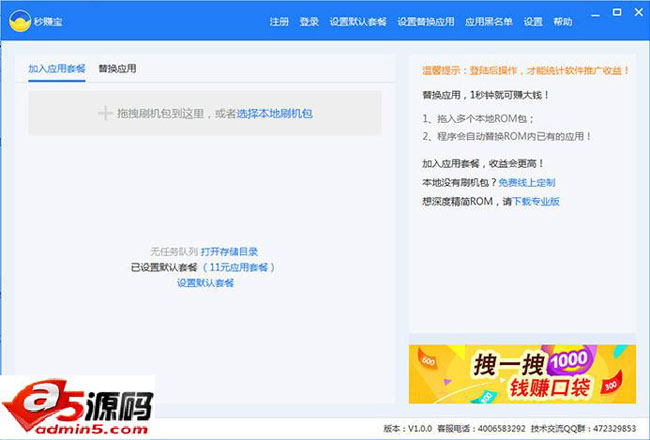Viewport: 650px width, 440px height.
Task: Click the 拖入多个本地ROM包 instruction line
Action: point(479,119)
